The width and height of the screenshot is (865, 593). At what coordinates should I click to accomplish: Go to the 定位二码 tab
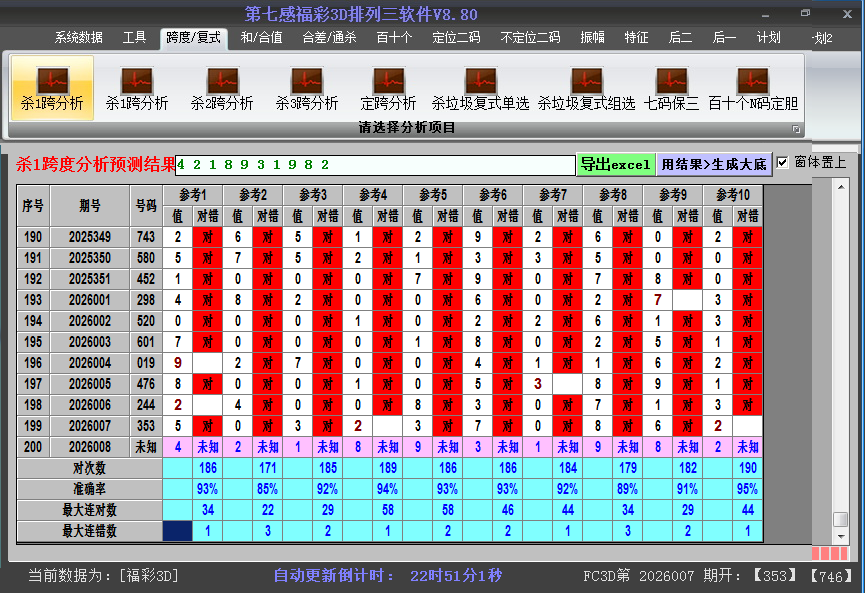click(x=455, y=38)
